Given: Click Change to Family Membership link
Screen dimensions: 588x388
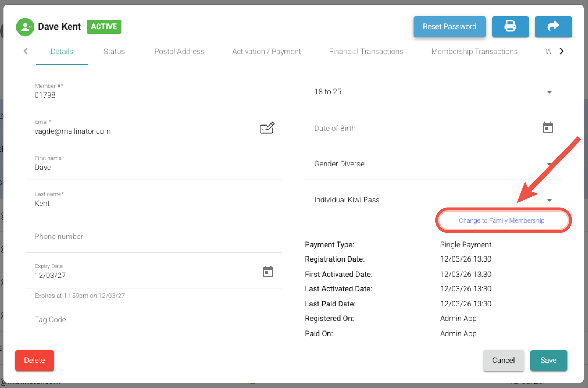Looking at the screenshot, I should [501, 220].
